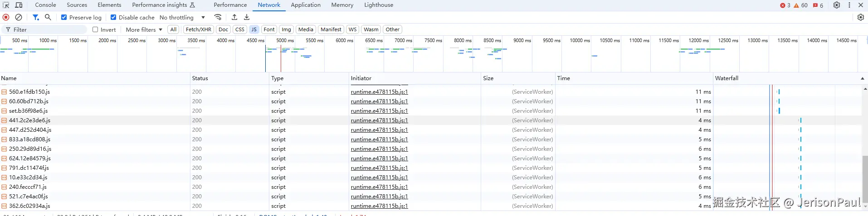This screenshot has height=216, width=868.
Task: Select the Fetch/XHR filter button
Action: pyautogui.click(x=199, y=29)
